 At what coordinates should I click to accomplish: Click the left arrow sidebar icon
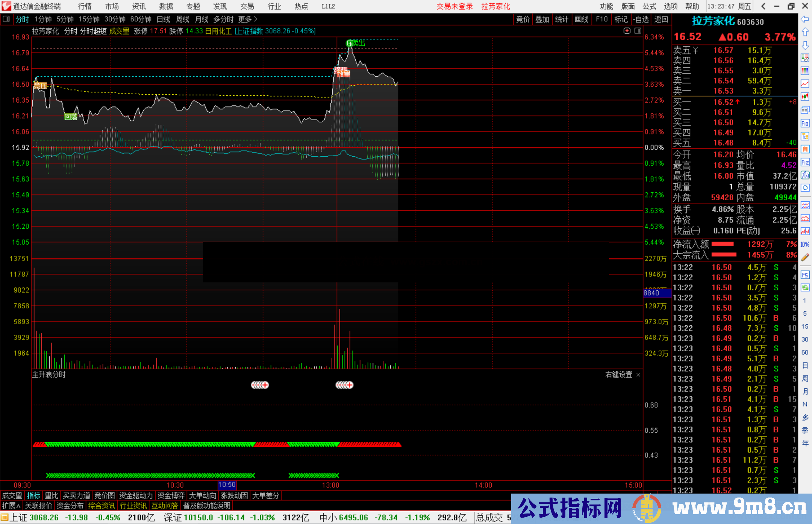[x=805, y=19]
